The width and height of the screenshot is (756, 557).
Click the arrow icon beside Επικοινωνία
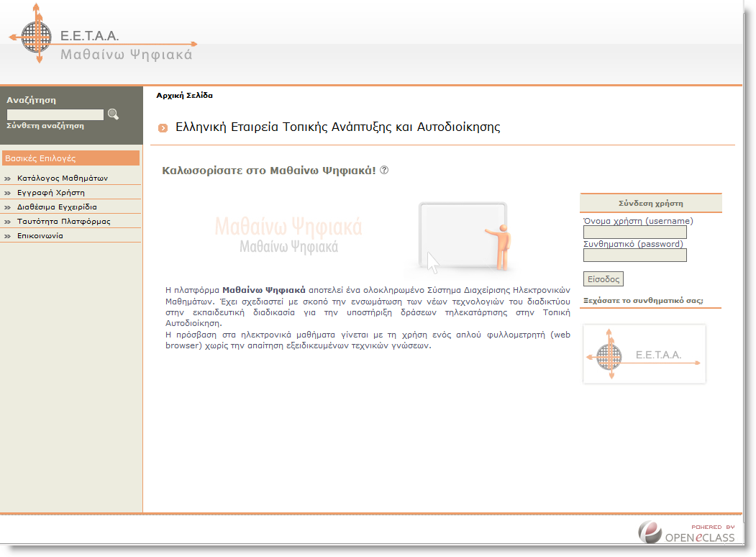[x=7, y=236]
